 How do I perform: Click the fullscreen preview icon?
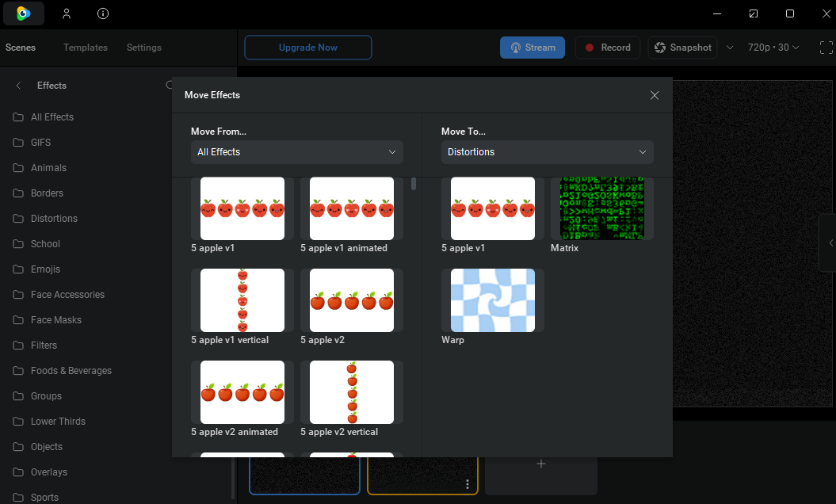826,48
